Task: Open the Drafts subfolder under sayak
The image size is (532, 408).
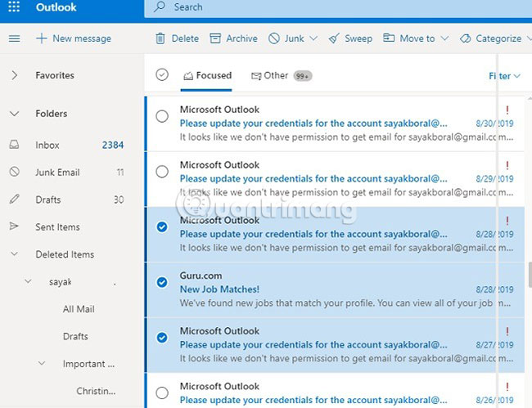Action: click(75, 336)
